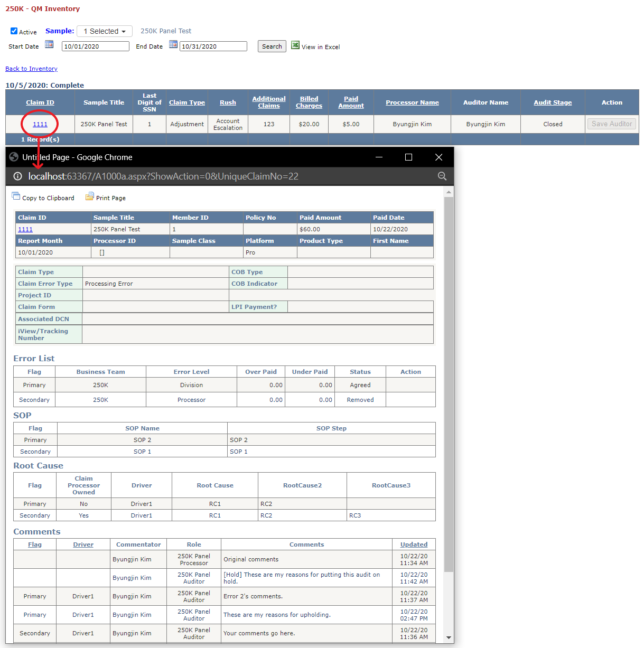Image resolution: width=644 pixels, height=648 pixels.
Task: Minimize the Untitled Page popup window
Action: click(x=379, y=157)
